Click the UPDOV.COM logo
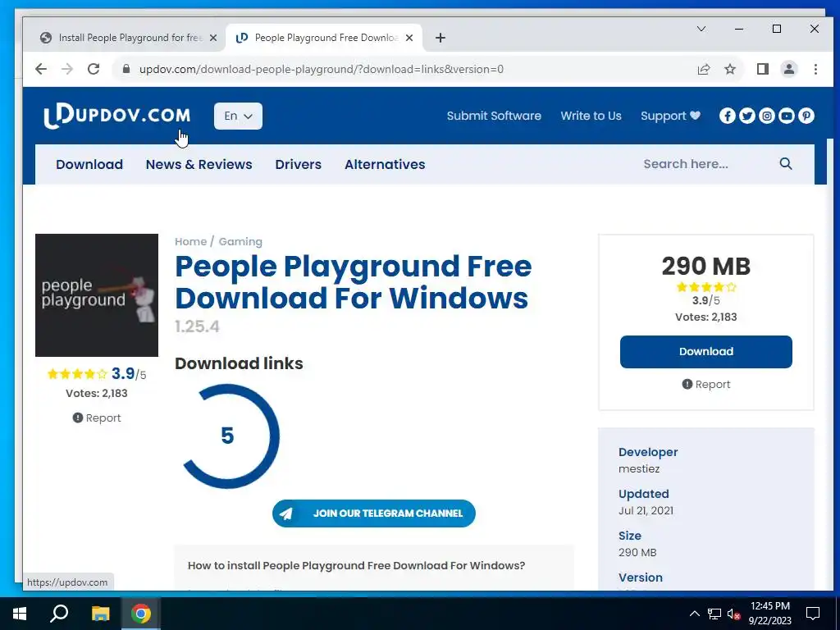Screen dimensions: 840x630 [116, 116]
